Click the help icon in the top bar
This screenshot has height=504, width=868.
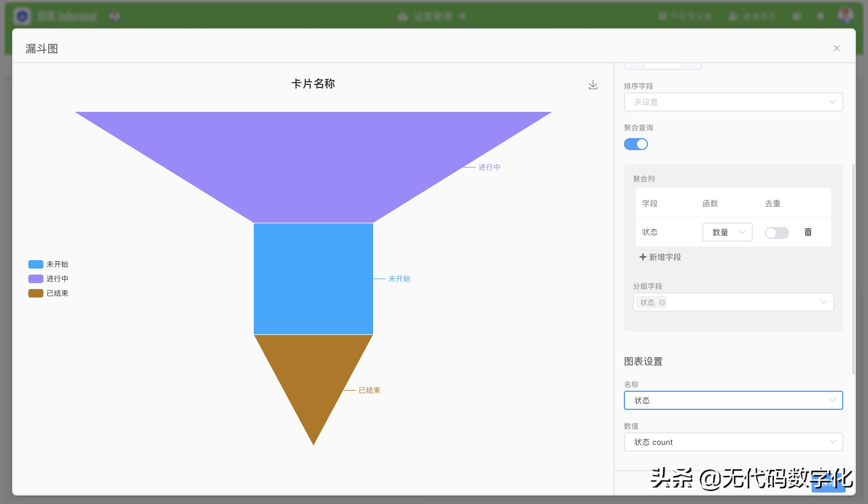click(x=796, y=16)
